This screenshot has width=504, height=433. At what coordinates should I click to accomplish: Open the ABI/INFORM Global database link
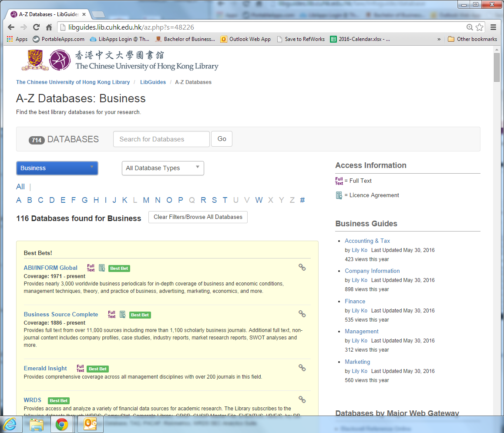click(50, 268)
